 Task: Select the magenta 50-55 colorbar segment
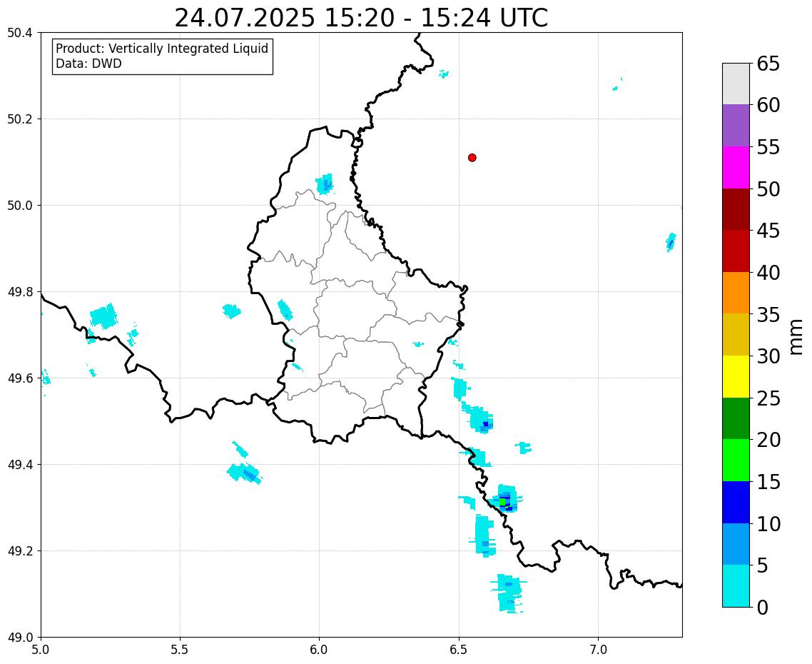[x=736, y=167]
